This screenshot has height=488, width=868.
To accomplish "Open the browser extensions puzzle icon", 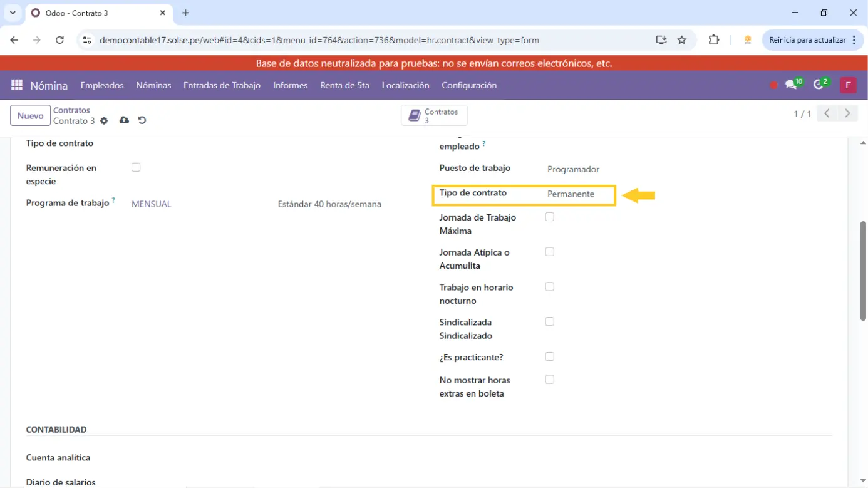I will (x=713, y=40).
